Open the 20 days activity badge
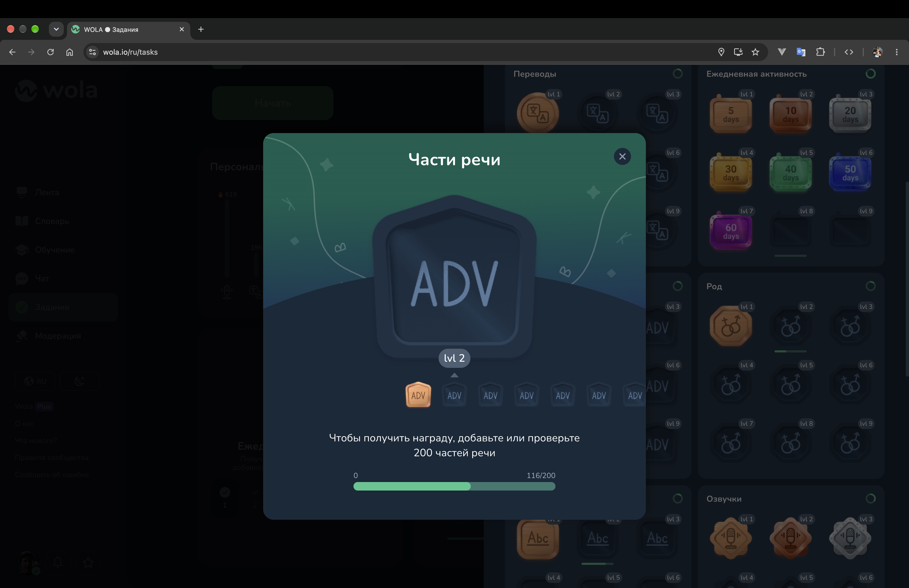909x588 pixels. 850,114
